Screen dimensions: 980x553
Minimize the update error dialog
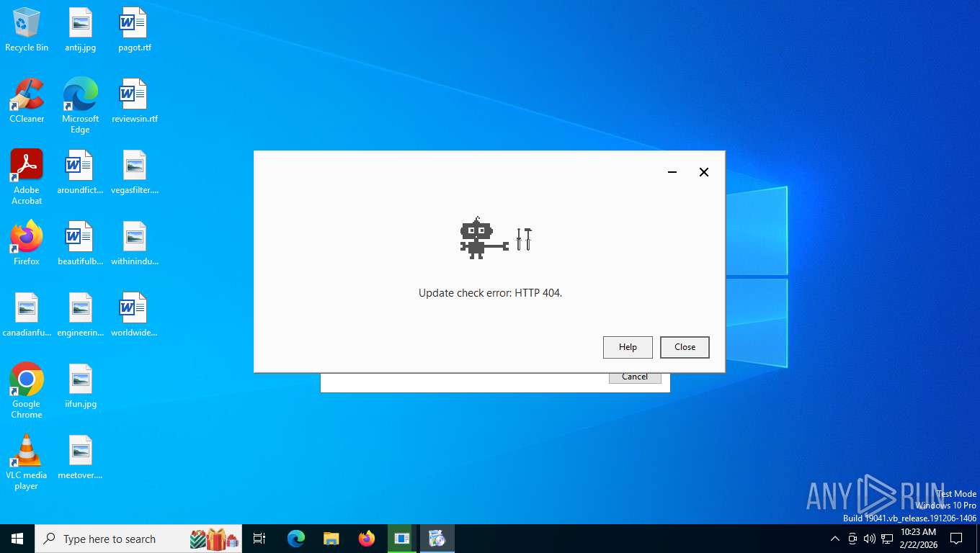click(x=672, y=172)
